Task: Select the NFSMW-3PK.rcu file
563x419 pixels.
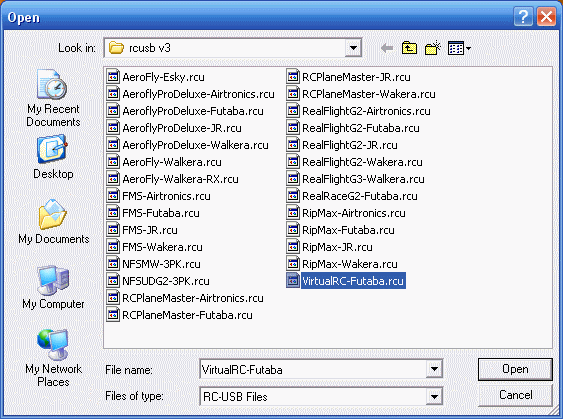Action: click(x=154, y=264)
